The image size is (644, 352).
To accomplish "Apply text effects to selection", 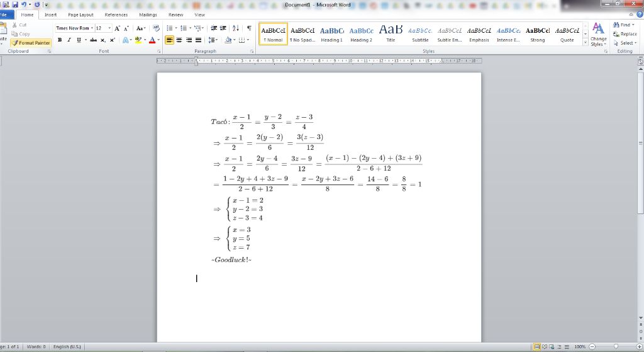I will (126, 40).
